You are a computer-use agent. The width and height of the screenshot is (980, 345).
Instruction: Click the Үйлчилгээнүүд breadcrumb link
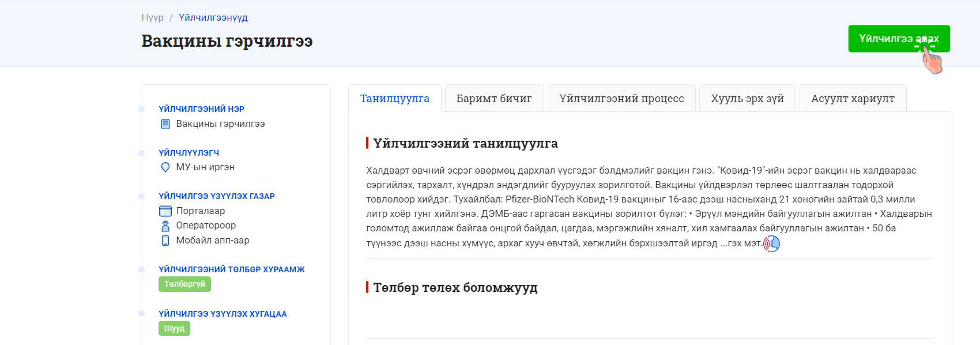213,18
